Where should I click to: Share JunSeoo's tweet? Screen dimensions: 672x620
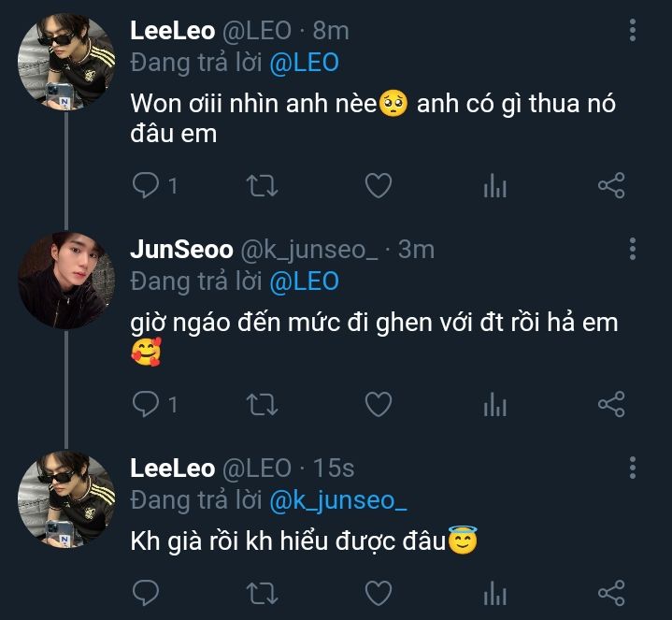[x=610, y=404]
